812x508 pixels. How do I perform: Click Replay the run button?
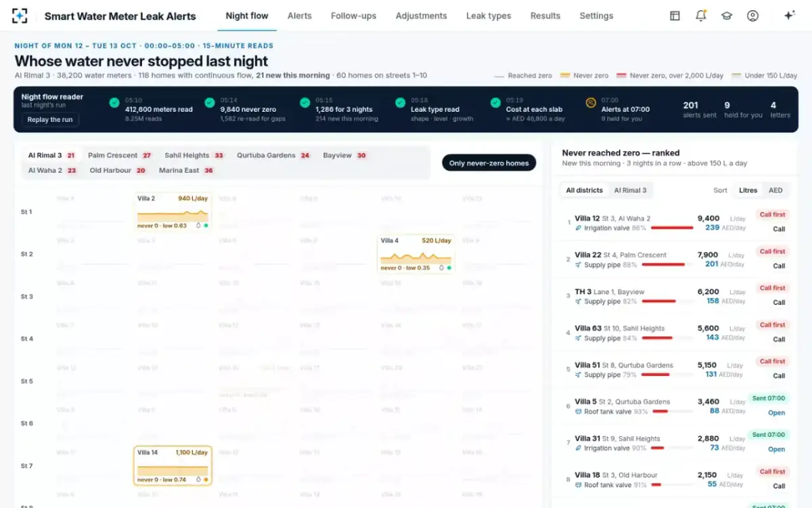point(50,120)
